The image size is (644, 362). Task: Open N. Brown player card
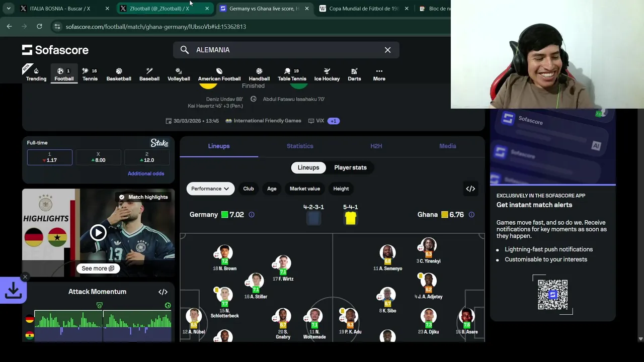point(224,258)
